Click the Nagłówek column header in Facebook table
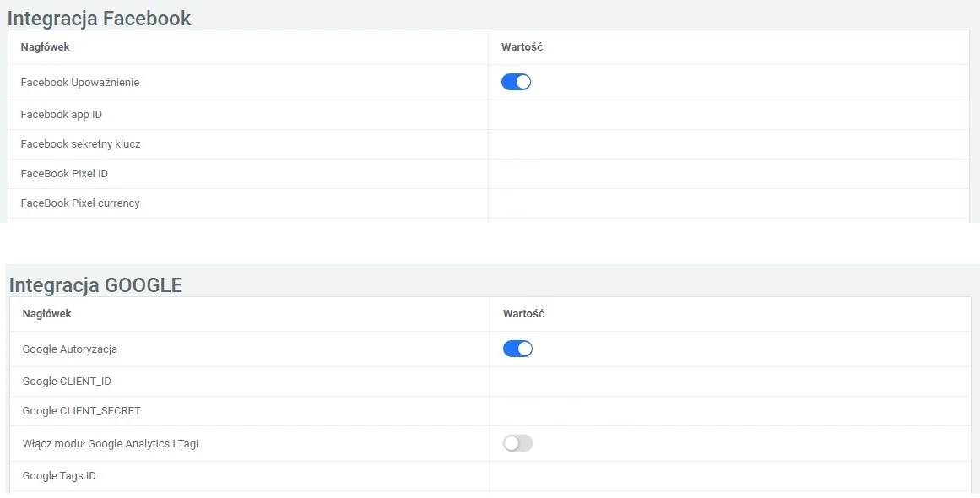 [x=45, y=47]
